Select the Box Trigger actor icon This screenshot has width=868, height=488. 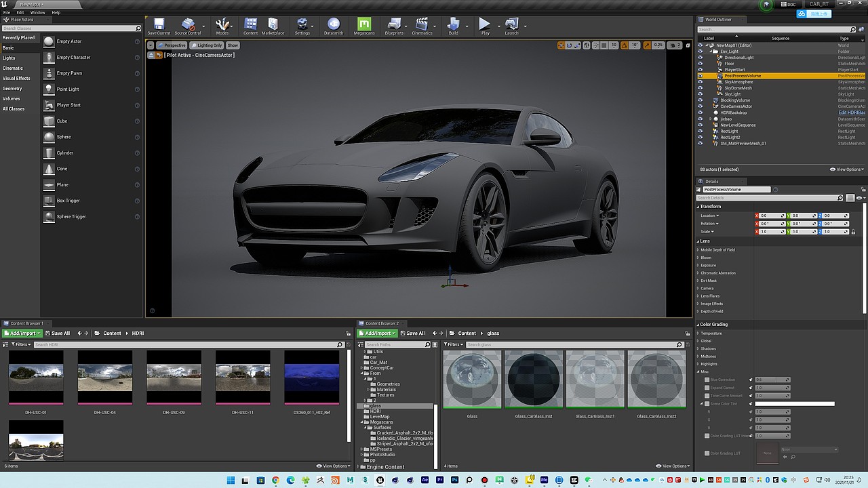(49, 201)
